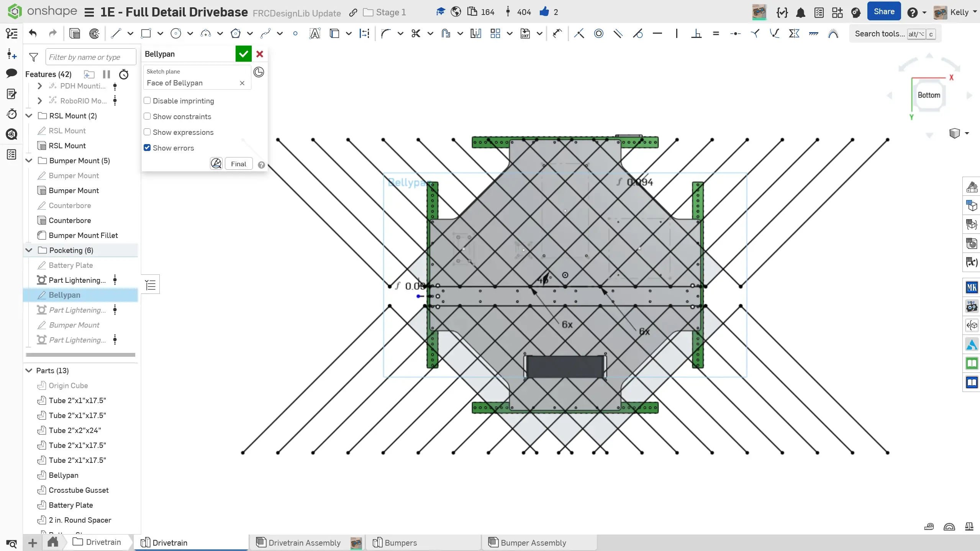This screenshot has width=980, height=551.
Task: Expand the RoboRIO Mount feature group
Action: pyautogui.click(x=39, y=101)
